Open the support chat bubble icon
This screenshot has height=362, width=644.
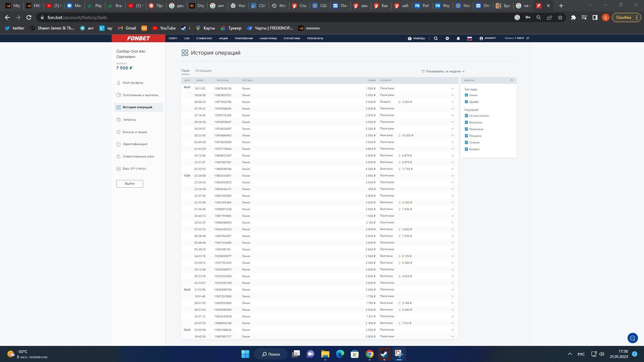point(633,338)
